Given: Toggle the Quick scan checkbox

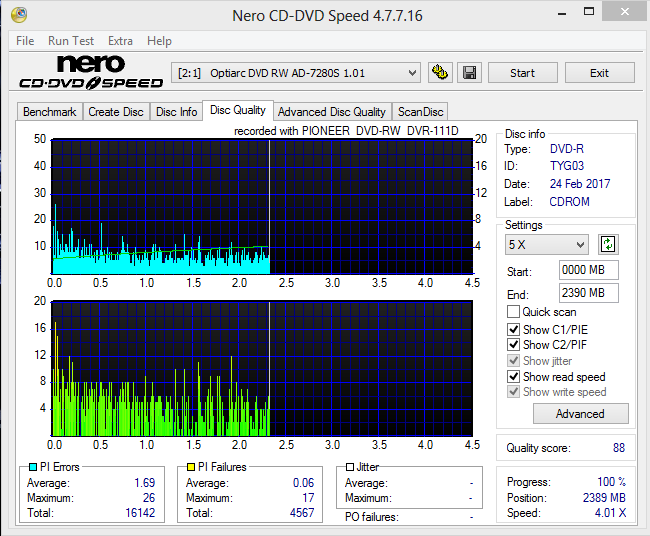Looking at the screenshot, I should click(x=513, y=311).
